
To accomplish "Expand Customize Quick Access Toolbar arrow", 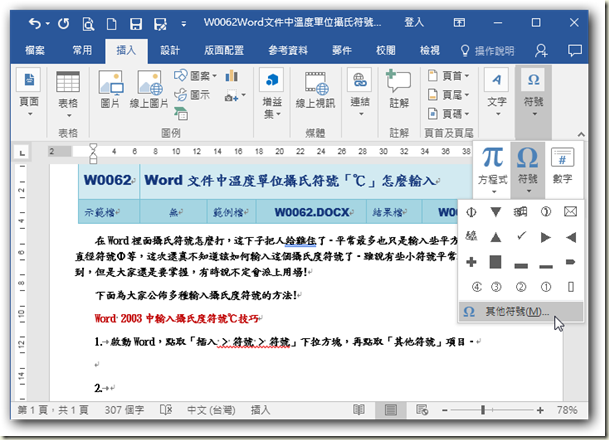I will pyautogui.click(x=184, y=24).
